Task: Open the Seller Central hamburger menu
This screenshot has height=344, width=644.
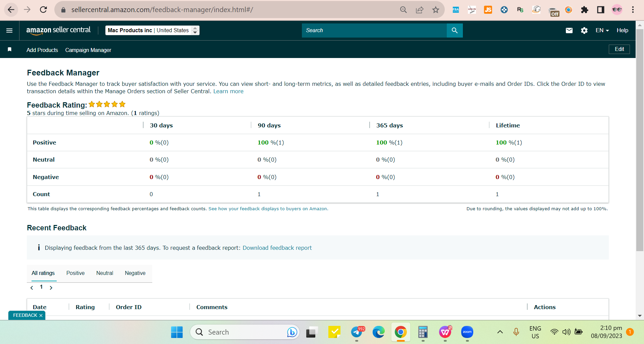Action: (x=9, y=31)
